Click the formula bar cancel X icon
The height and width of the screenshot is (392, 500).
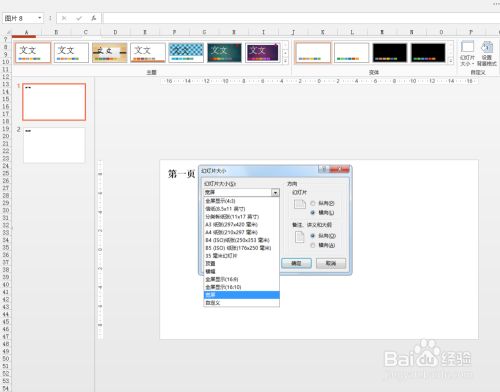click(x=64, y=18)
